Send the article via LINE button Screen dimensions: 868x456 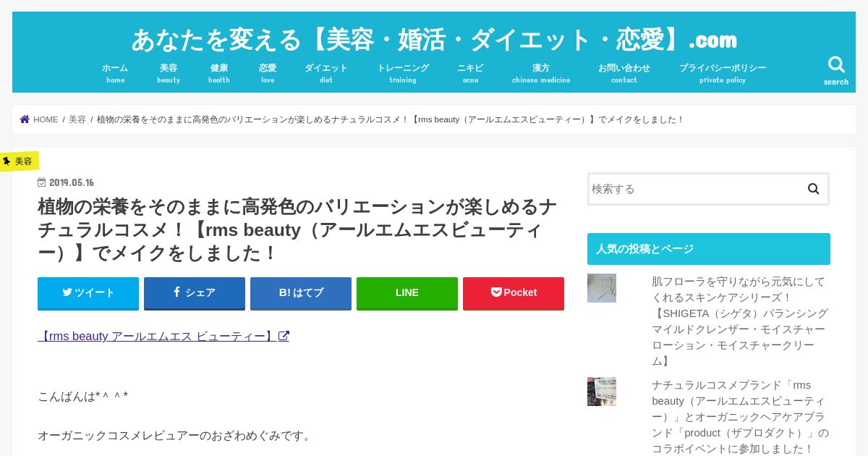coord(407,293)
